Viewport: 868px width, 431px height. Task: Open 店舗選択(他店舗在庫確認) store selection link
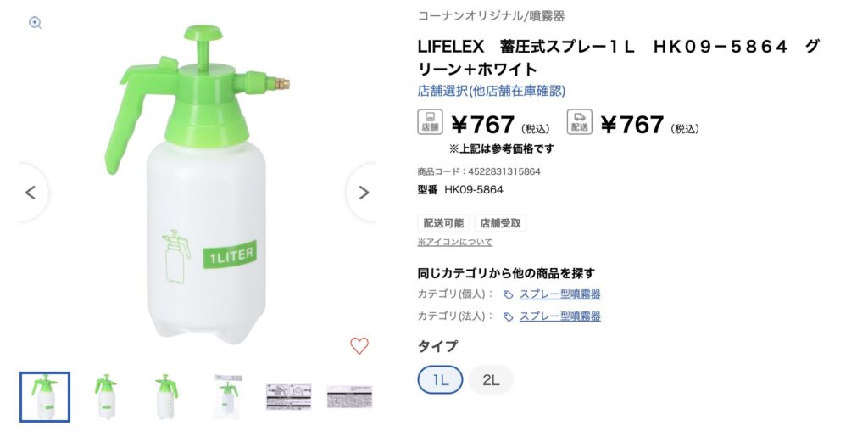coord(491,91)
